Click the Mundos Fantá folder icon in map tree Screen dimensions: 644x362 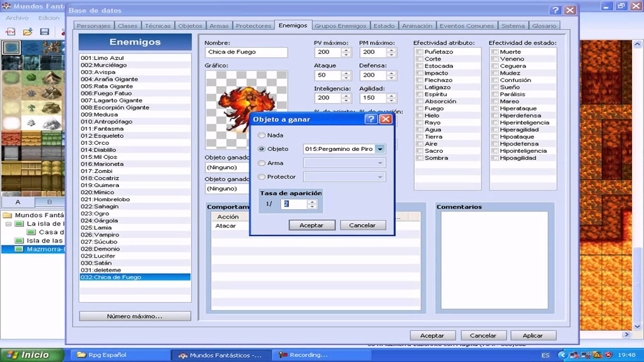coord(8,215)
